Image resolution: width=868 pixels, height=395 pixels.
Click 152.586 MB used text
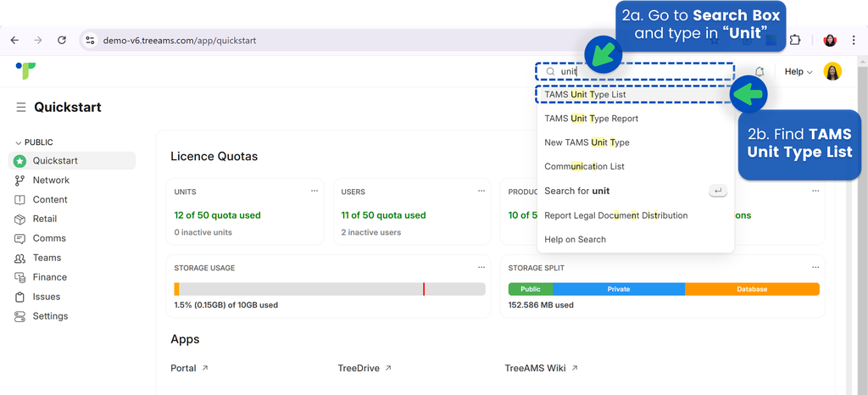coord(541,305)
